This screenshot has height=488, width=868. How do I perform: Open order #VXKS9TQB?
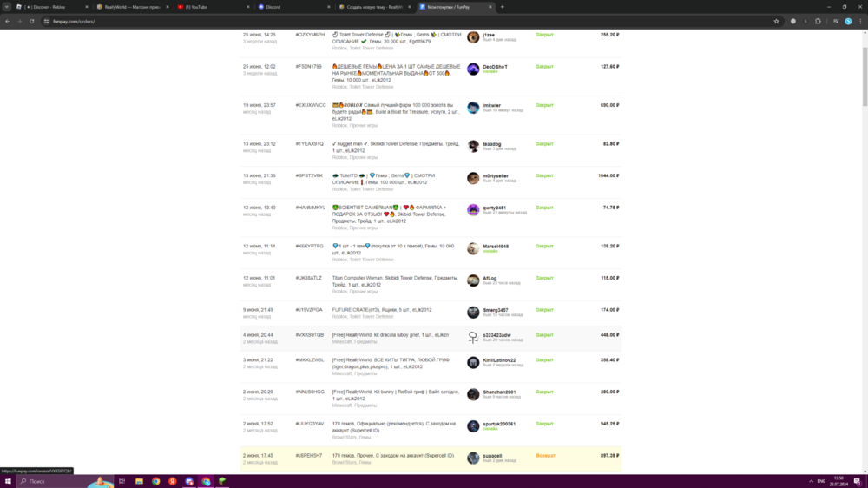pos(310,335)
